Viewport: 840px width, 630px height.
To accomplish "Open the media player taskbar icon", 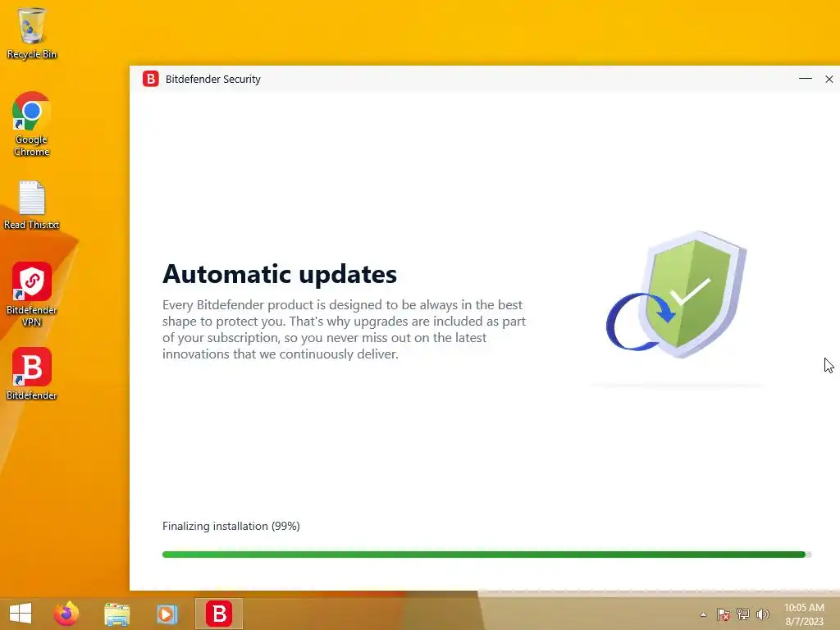I will pos(167,614).
